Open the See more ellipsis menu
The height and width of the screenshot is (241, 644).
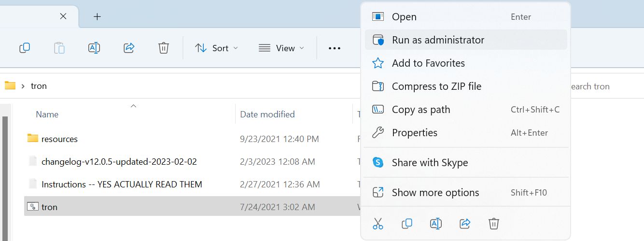pyautogui.click(x=335, y=48)
